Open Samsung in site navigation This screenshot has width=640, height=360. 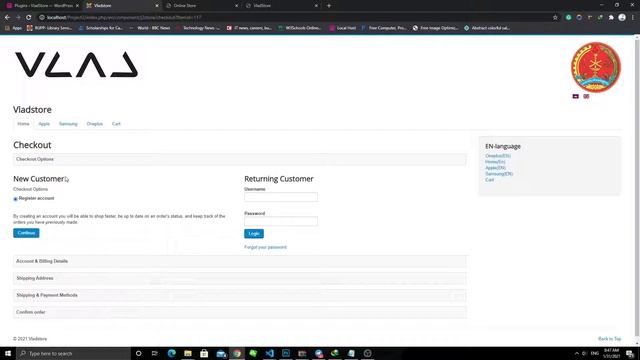pos(68,124)
